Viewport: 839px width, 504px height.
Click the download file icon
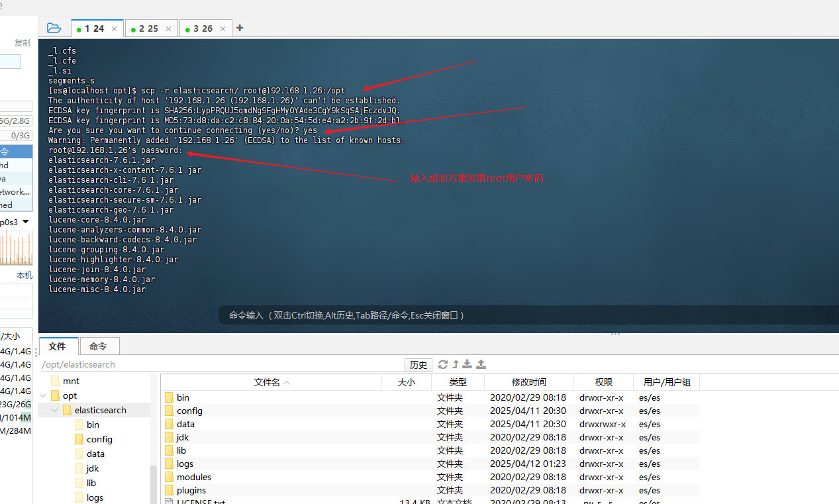click(467, 364)
